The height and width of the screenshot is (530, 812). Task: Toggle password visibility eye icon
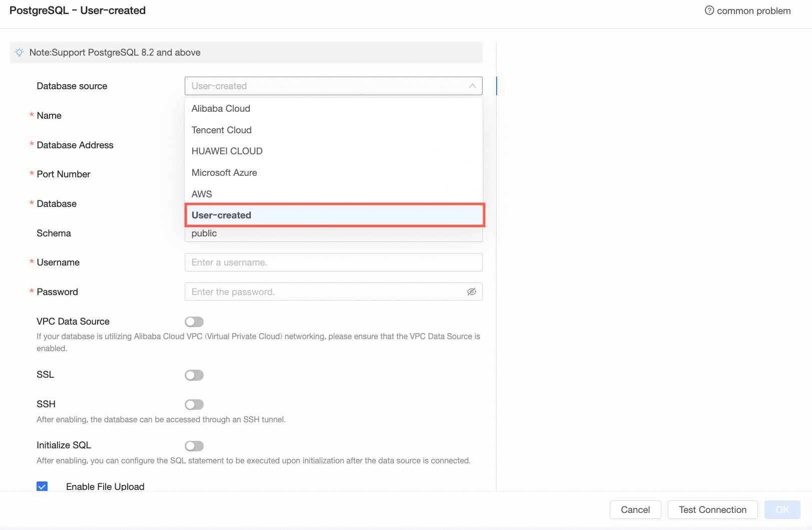click(x=471, y=292)
